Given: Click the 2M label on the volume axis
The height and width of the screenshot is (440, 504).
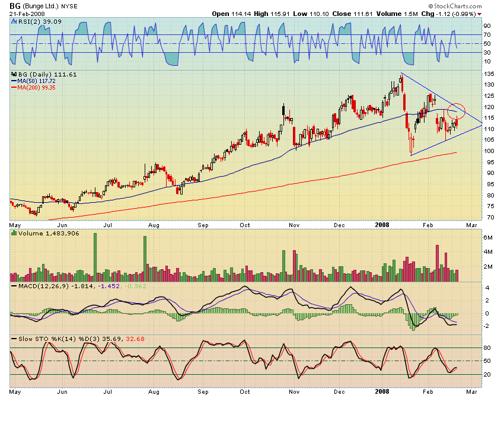Looking at the screenshot, I should click(x=488, y=266).
